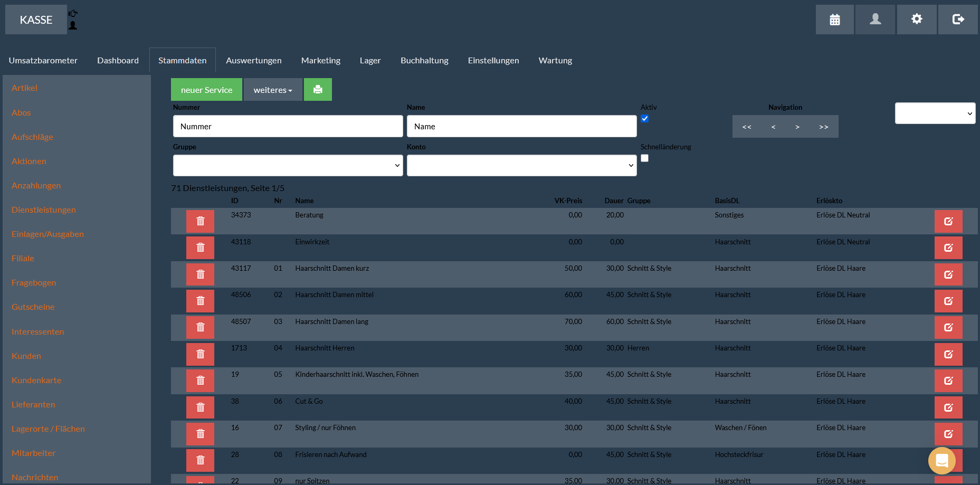Screen dimensions: 980x485
Task: Uncheck the Aktiv checkbox
Action: point(644,119)
